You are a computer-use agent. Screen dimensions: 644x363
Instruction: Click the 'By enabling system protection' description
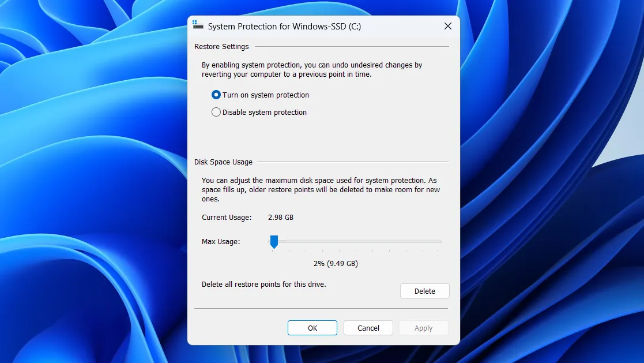(x=312, y=69)
